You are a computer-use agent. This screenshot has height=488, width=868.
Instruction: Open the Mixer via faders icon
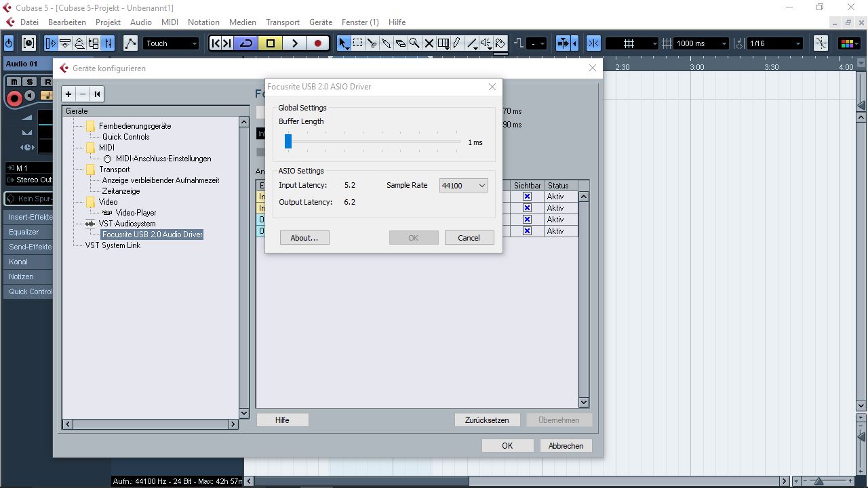(108, 43)
